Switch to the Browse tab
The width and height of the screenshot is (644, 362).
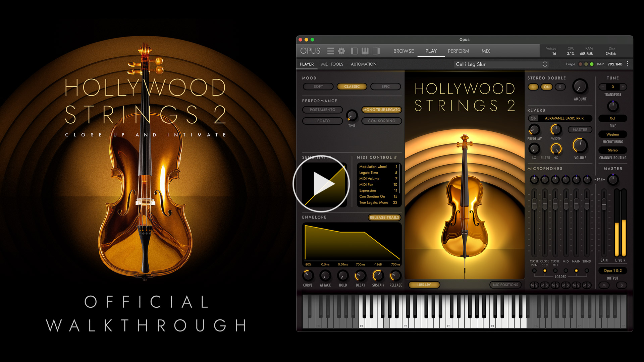coord(404,51)
